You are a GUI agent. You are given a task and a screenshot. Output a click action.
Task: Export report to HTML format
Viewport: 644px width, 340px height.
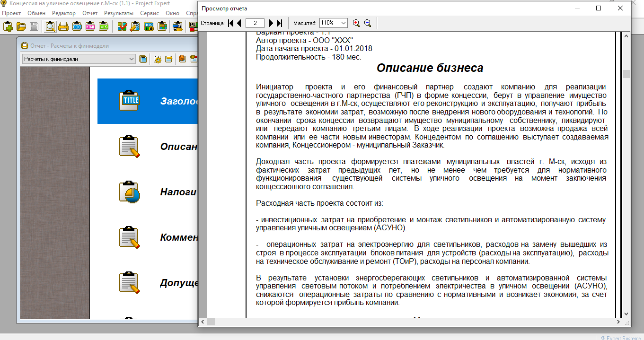[x=90, y=26]
